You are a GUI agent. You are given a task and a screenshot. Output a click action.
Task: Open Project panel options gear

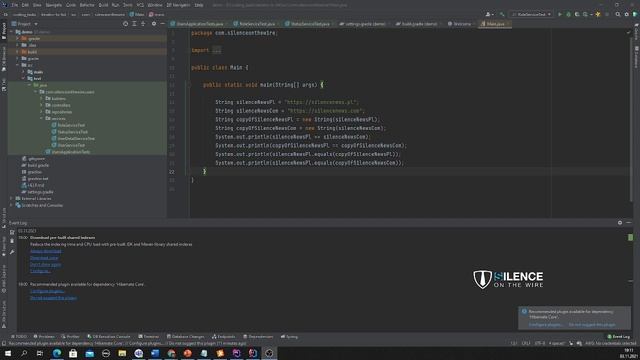click(154, 24)
